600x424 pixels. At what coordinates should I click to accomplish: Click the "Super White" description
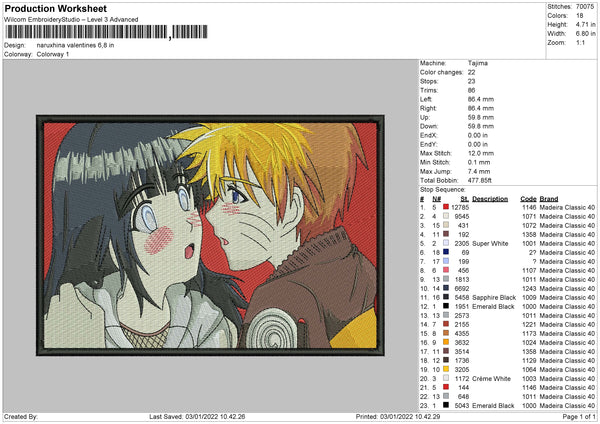[490, 243]
